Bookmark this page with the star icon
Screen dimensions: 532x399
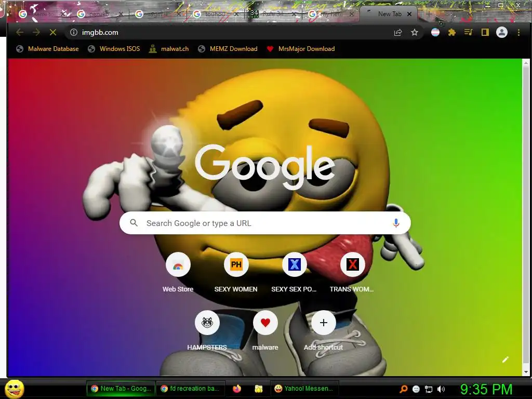tap(414, 32)
